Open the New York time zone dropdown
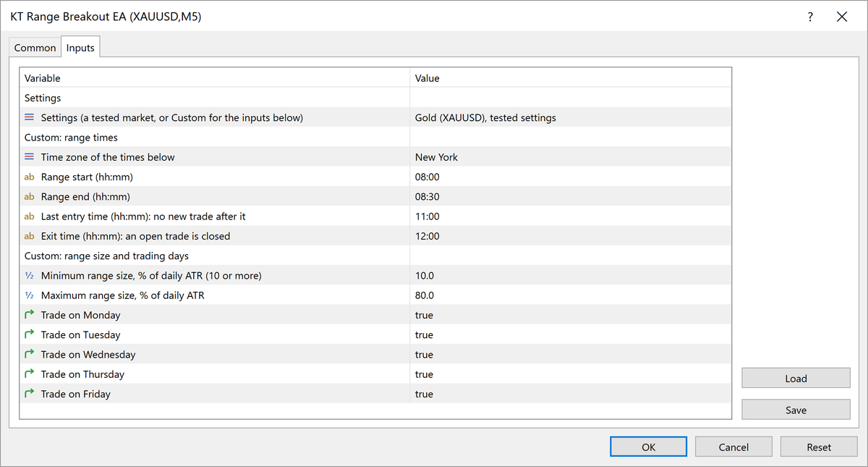 pos(571,157)
